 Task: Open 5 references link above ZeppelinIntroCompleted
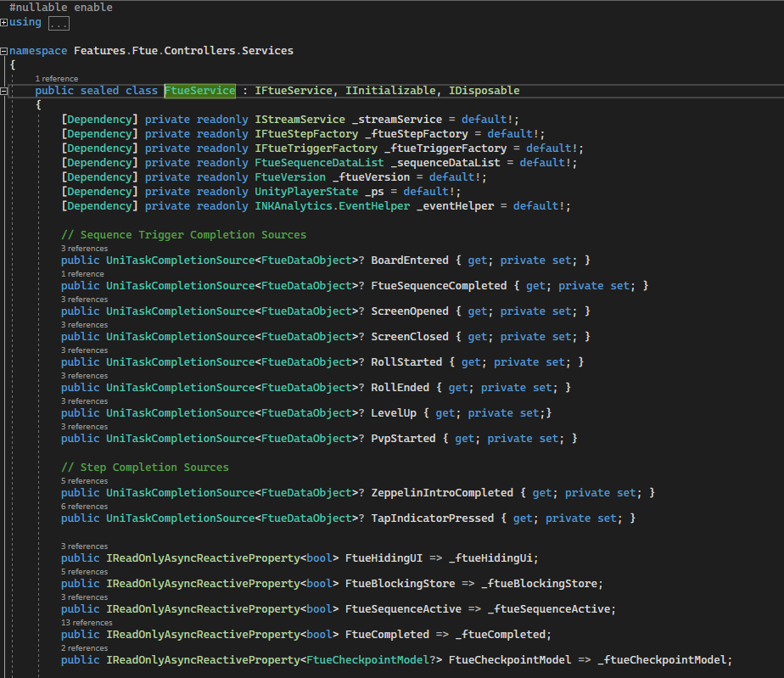pyautogui.click(x=85, y=481)
